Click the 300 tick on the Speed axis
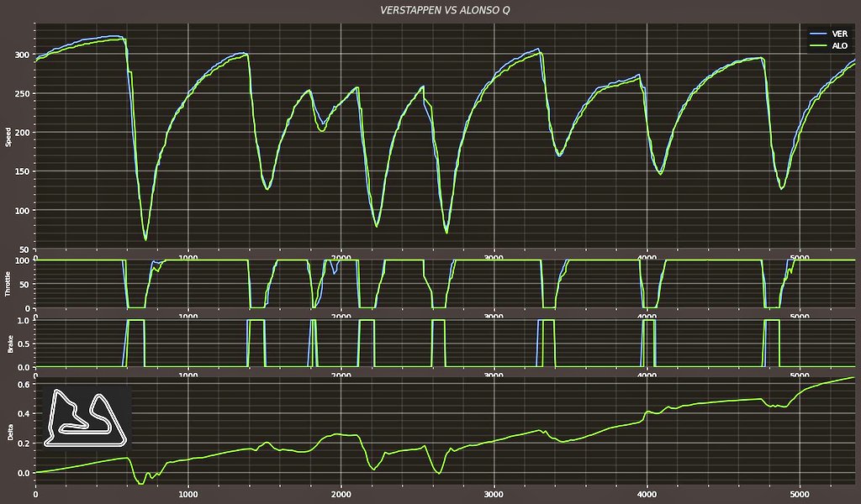 pyautogui.click(x=22, y=55)
